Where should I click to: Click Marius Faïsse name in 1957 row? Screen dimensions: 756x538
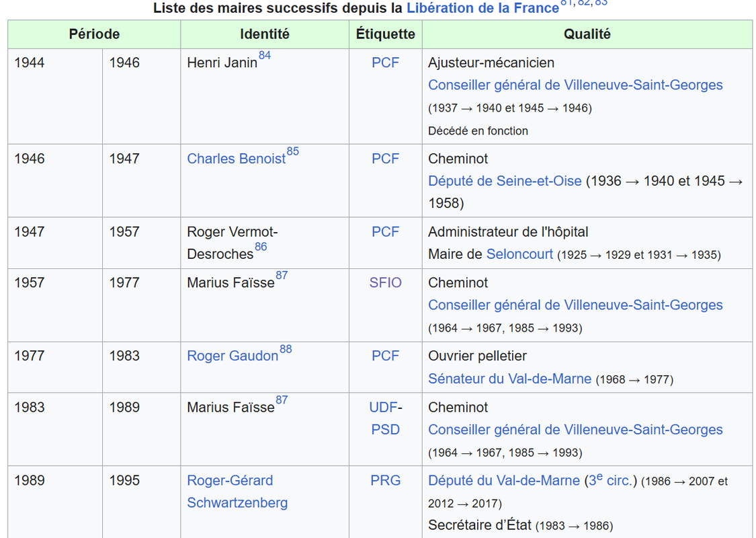[x=231, y=282]
